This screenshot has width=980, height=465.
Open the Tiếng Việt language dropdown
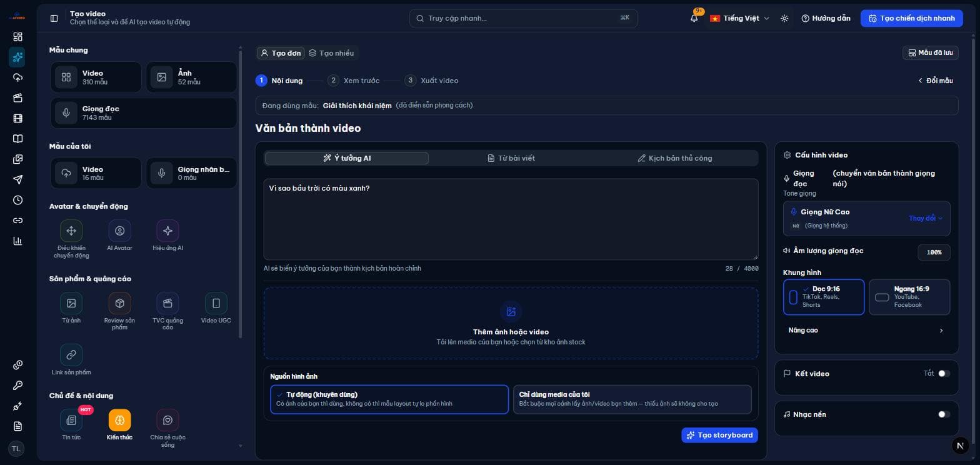point(739,18)
